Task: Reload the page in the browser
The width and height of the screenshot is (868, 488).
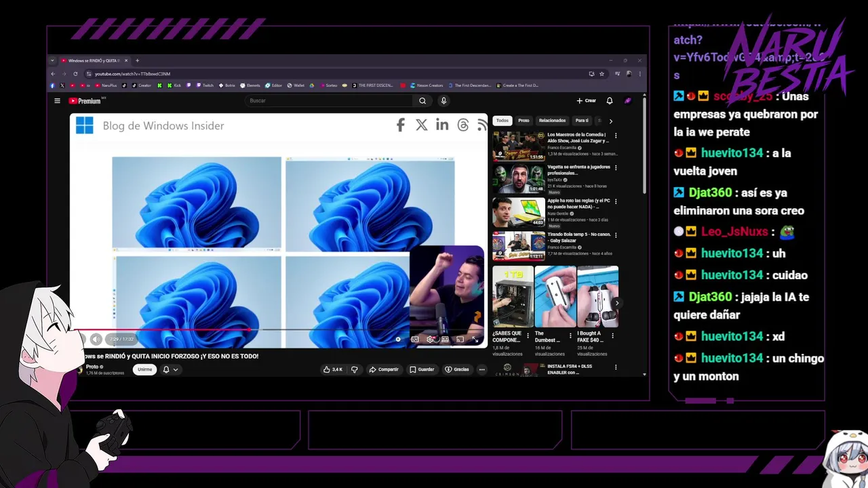Action: [x=75, y=74]
